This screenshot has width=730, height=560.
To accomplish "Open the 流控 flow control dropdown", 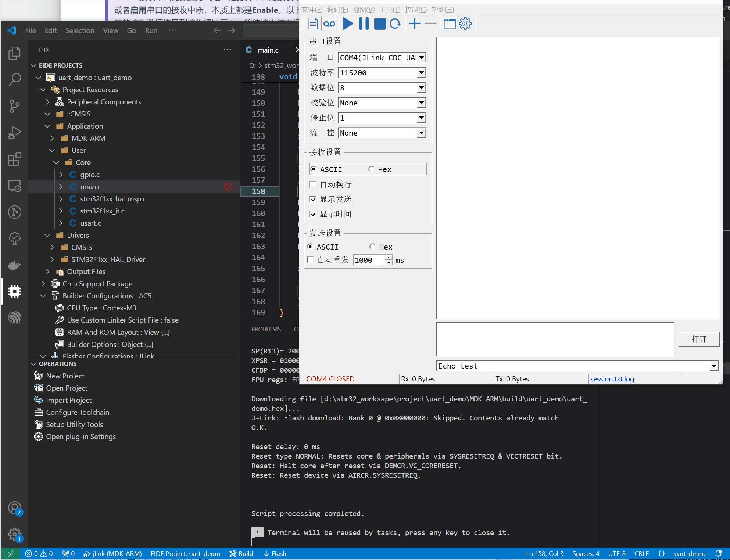I will pos(421,133).
